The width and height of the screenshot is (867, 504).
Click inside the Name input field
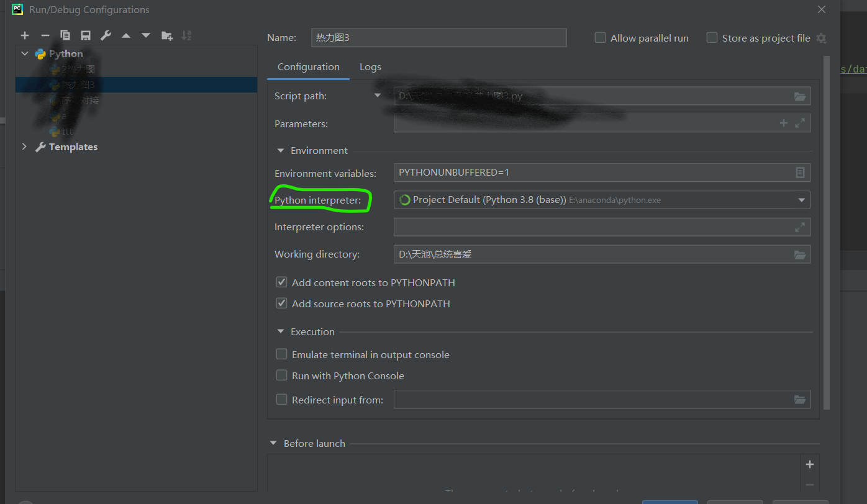click(438, 37)
